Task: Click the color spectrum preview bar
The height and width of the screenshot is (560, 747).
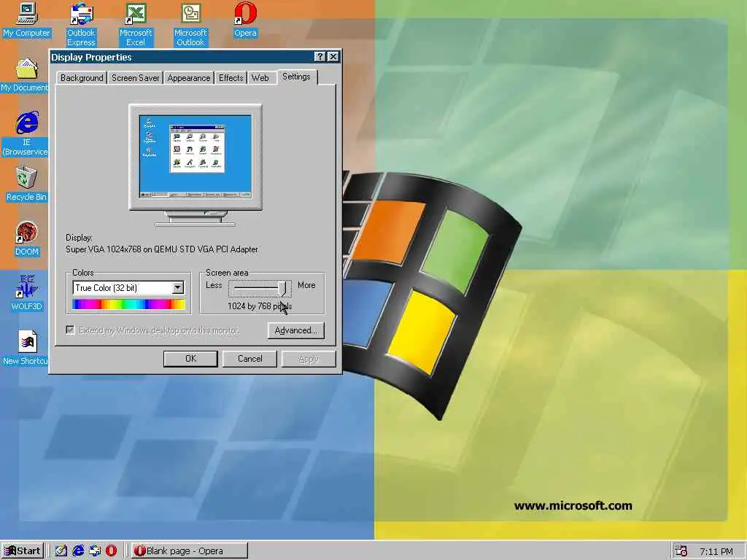Action: tap(128, 304)
